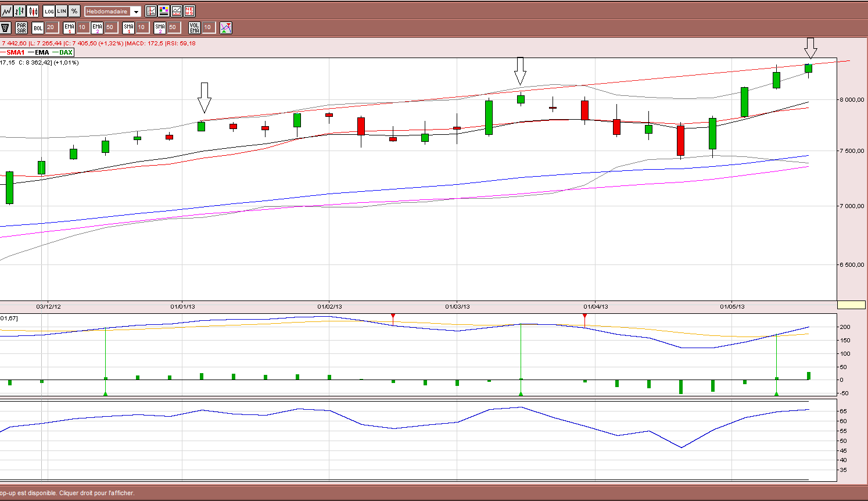The height and width of the screenshot is (501, 868).
Task: Click the crossing signals icon
Action: [226, 27]
